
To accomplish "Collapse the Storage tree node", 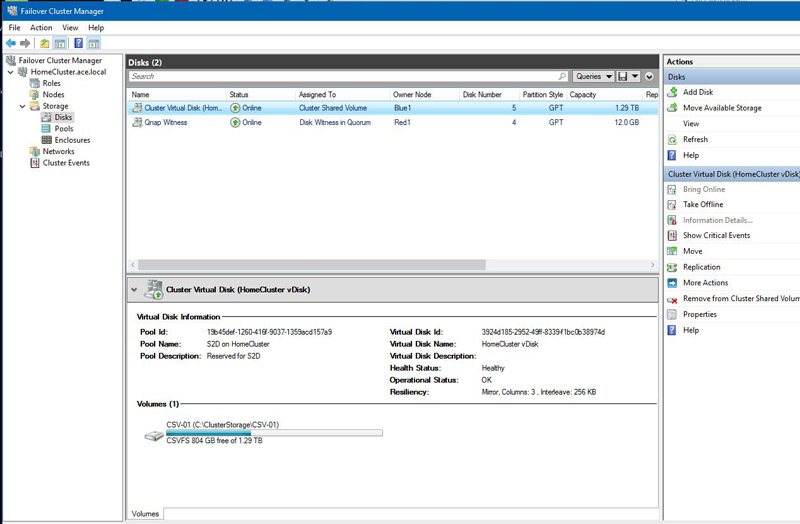I will tap(22, 106).
